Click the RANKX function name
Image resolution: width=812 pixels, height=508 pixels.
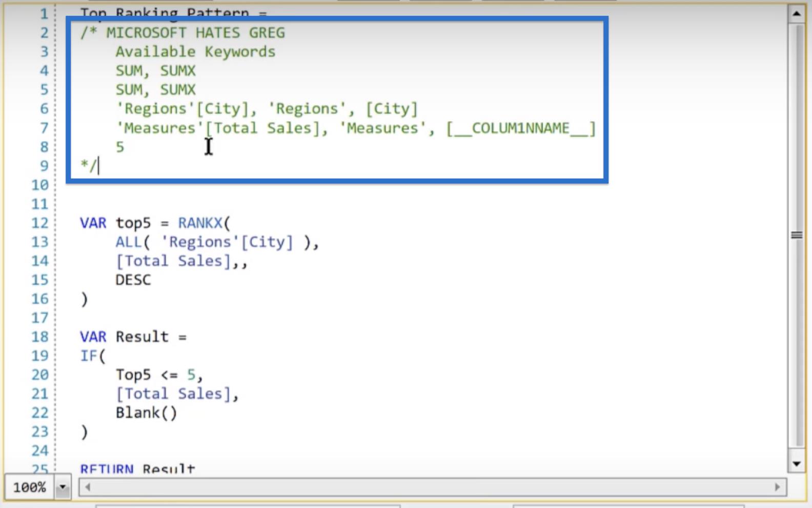coord(200,223)
